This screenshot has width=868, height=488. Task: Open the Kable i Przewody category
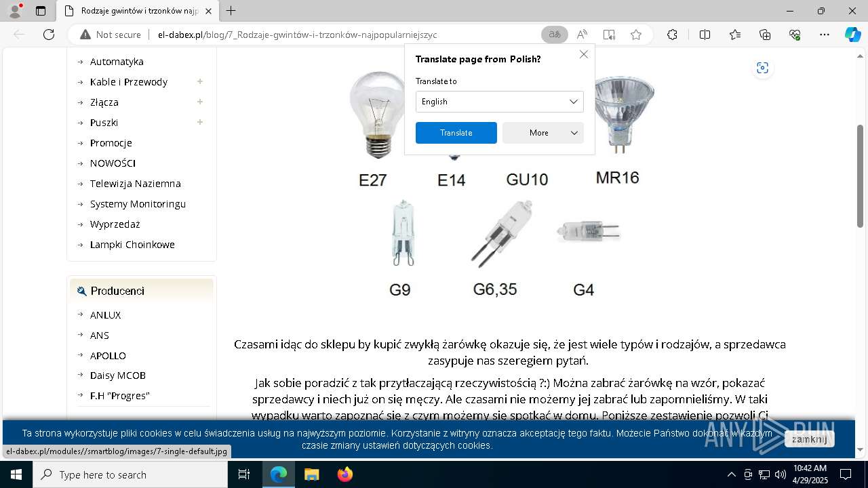click(x=128, y=82)
